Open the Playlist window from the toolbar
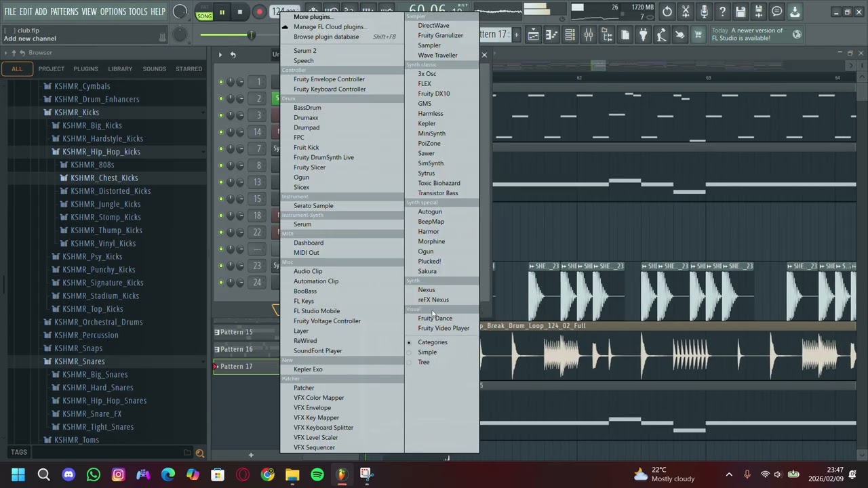Viewport: 868px width, 488px height. [x=534, y=35]
